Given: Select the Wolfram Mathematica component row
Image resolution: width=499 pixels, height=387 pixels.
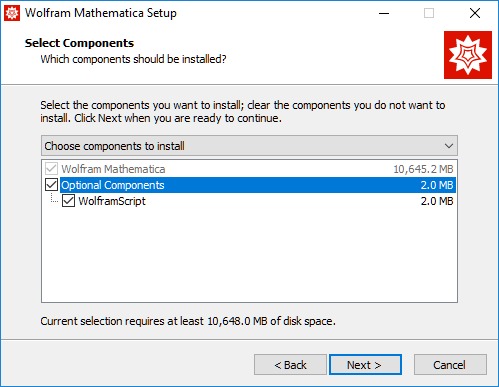Looking at the screenshot, I should click(249, 169).
